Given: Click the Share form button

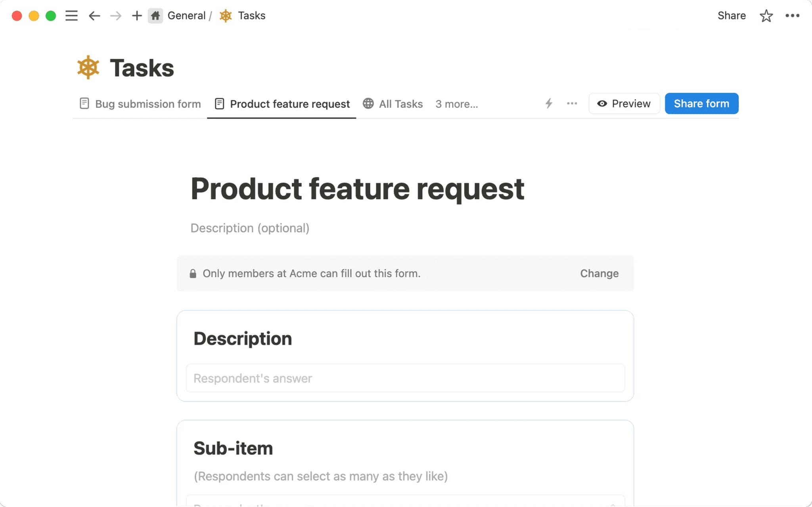Looking at the screenshot, I should 701,103.
